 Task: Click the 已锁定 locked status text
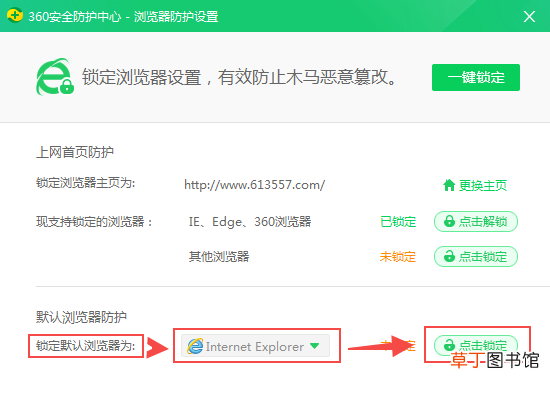tap(398, 222)
